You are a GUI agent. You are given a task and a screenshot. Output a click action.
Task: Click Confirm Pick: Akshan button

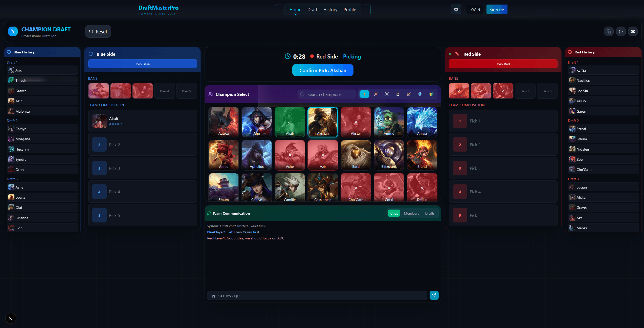coord(323,70)
